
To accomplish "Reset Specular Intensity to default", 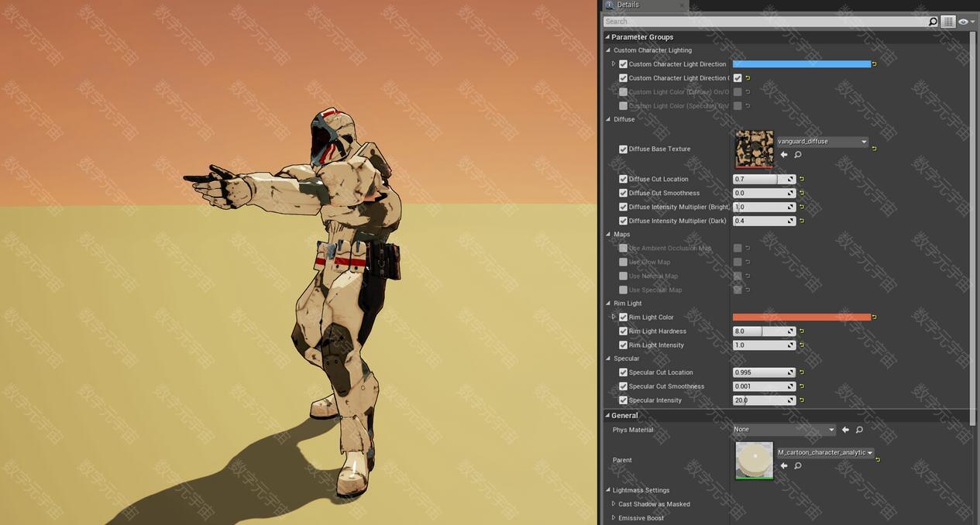I will [x=802, y=400].
